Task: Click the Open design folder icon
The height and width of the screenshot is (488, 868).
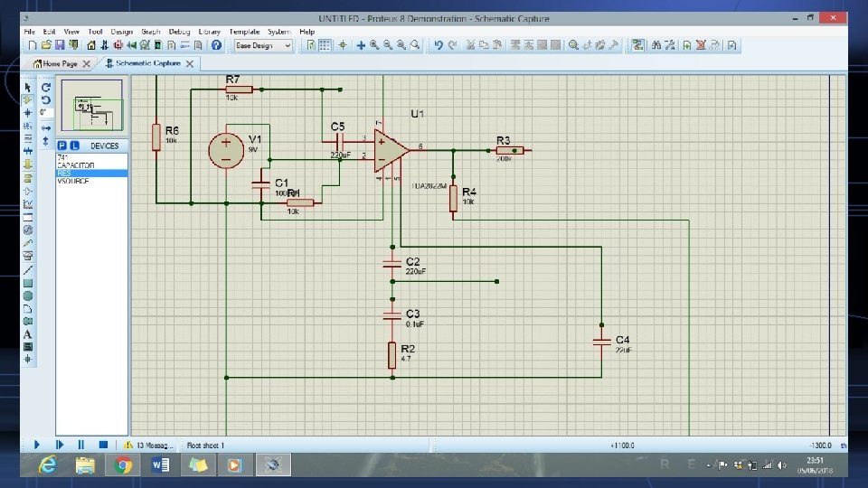Action: pos(46,45)
